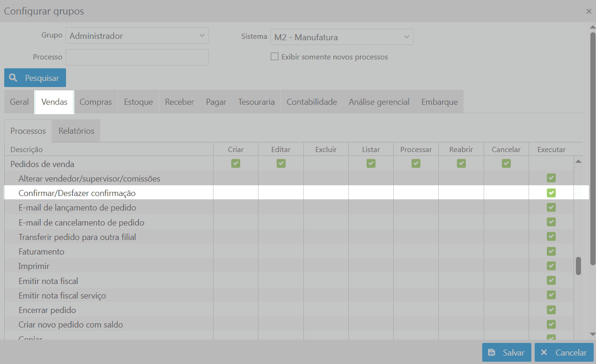Toggle Executar checkbox for Faturamento row
596x364 pixels.
[551, 251]
